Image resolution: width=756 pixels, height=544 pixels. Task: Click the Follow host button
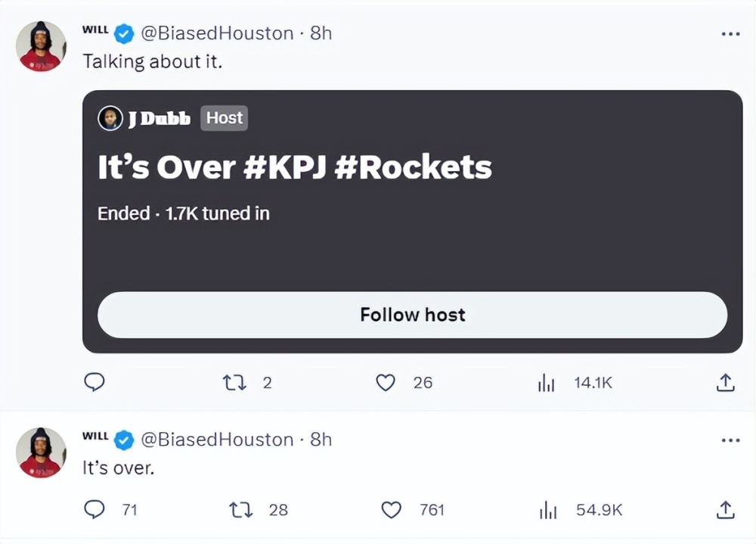(412, 315)
